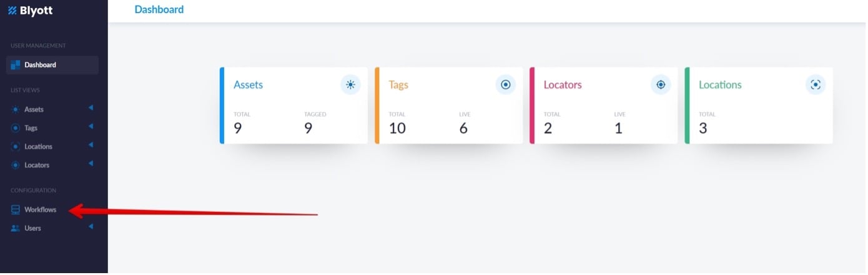Click the Locators card crosshair icon
The width and height of the screenshot is (868, 275).
(x=661, y=85)
